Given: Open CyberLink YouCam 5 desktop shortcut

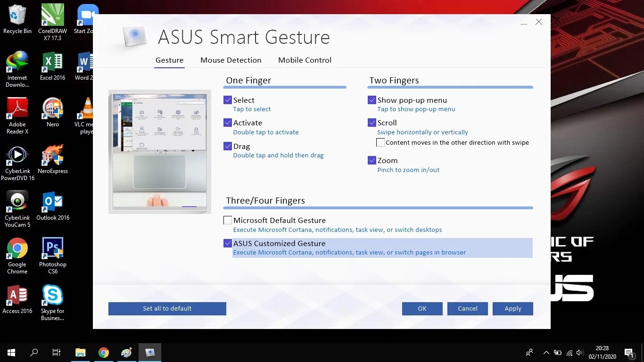Looking at the screenshot, I should [17, 209].
